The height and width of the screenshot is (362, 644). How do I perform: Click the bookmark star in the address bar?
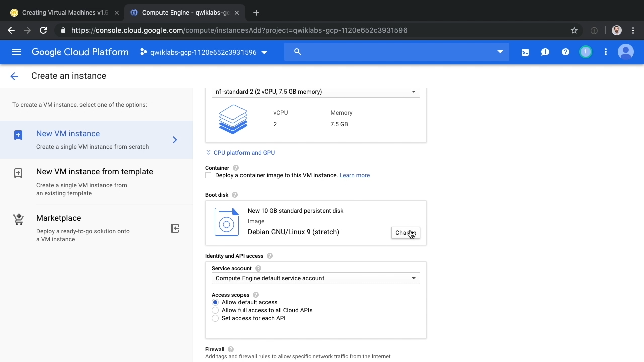coord(574,30)
